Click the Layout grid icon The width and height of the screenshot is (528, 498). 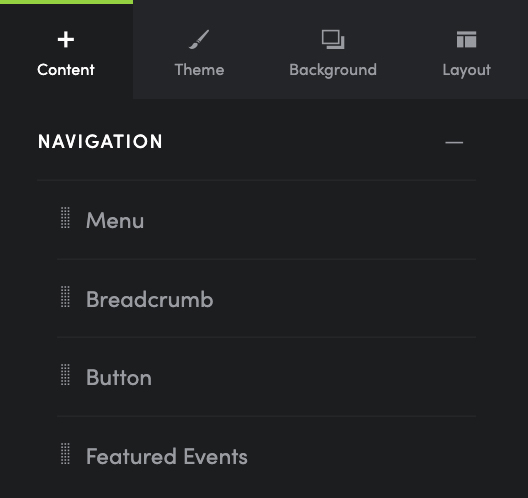click(466, 39)
